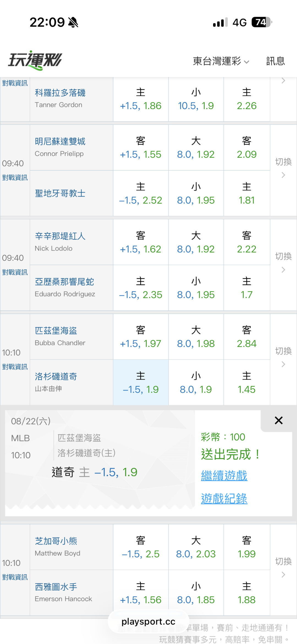Select 客 +1.5, 1.55 spread for 明尼蘇達雙城
The width and height of the screenshot is (297, 644).
point(141,148)
